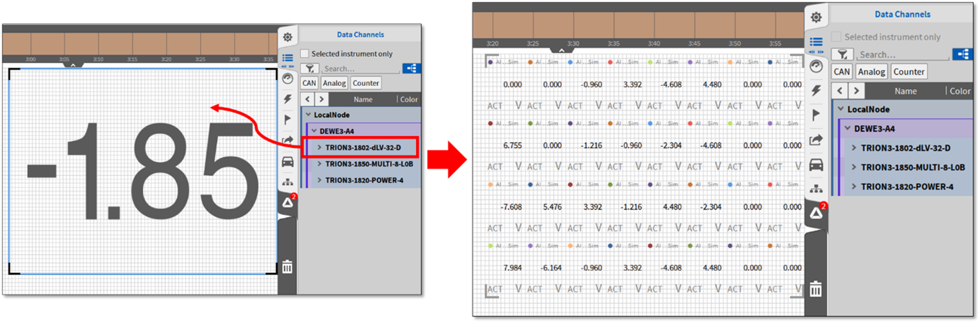Image resolution: width=980 pixels, height=323 pixels.
Task: Click the triangle icon with badge 2 in the left screenshot
Action: tap(288, 202)
